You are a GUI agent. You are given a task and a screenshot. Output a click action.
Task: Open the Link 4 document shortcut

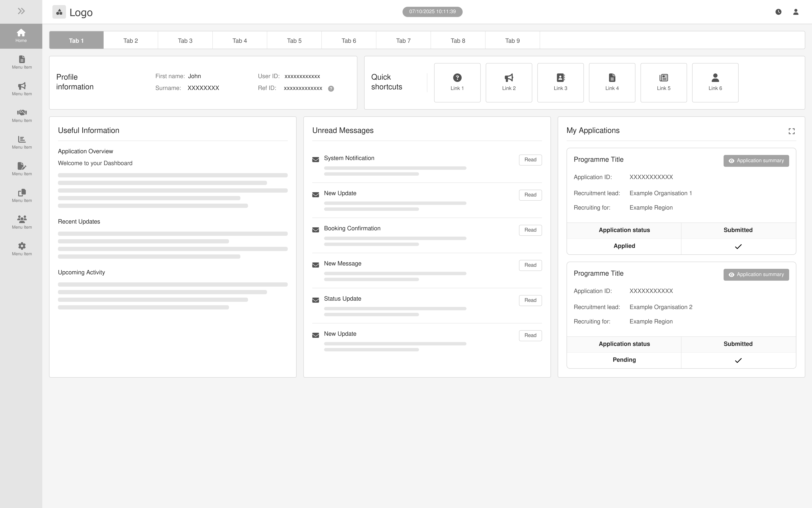click(x=612, y=83)
